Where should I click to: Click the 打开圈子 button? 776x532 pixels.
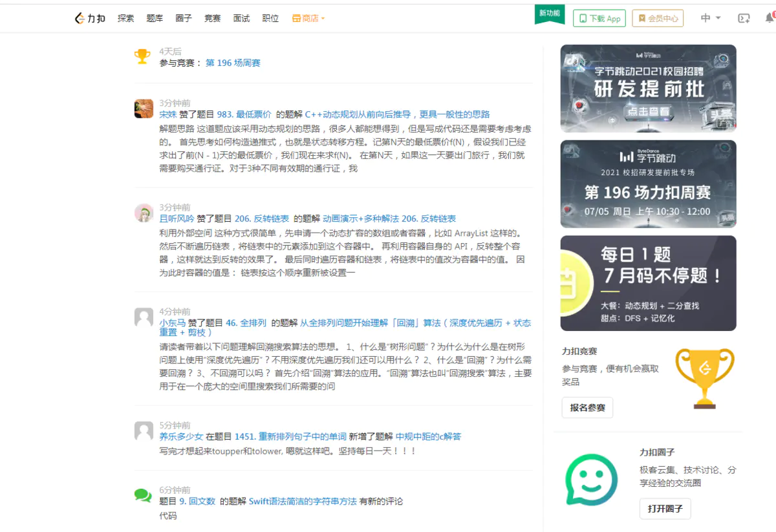pyautogui.click(x=665, y=509)
